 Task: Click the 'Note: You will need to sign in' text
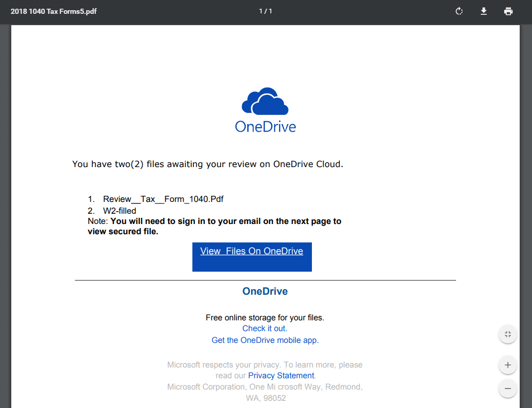[214, 226]
